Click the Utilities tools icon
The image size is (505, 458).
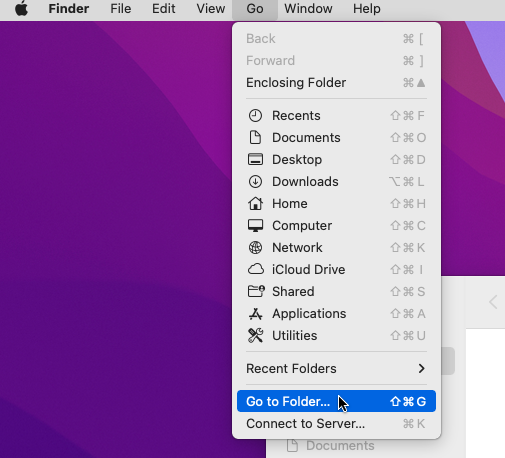255,336
